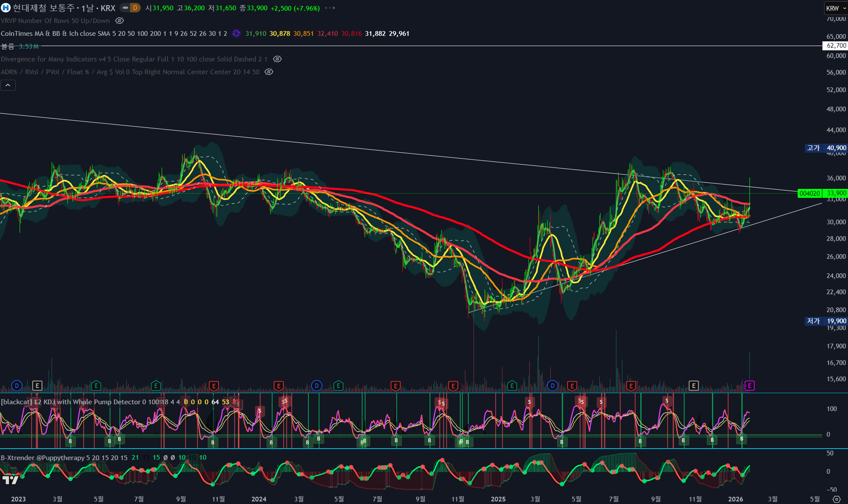Click the orange D delayed-data badge
This screenshot has height=504, width=848.
tap(135, 8)
